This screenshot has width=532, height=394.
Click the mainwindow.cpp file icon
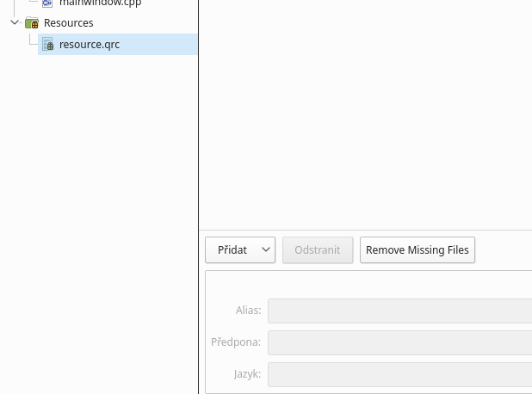[47, 3]
